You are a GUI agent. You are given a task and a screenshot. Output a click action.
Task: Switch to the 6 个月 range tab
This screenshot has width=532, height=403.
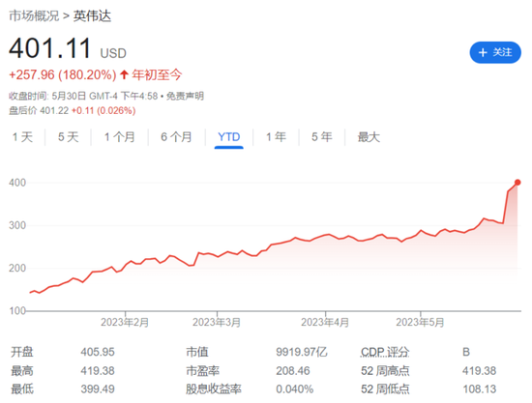[x=176, y=137]
